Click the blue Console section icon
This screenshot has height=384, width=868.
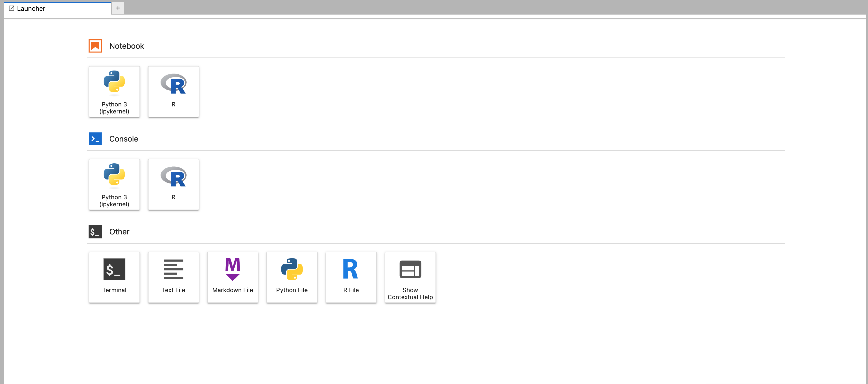point(95,139)
